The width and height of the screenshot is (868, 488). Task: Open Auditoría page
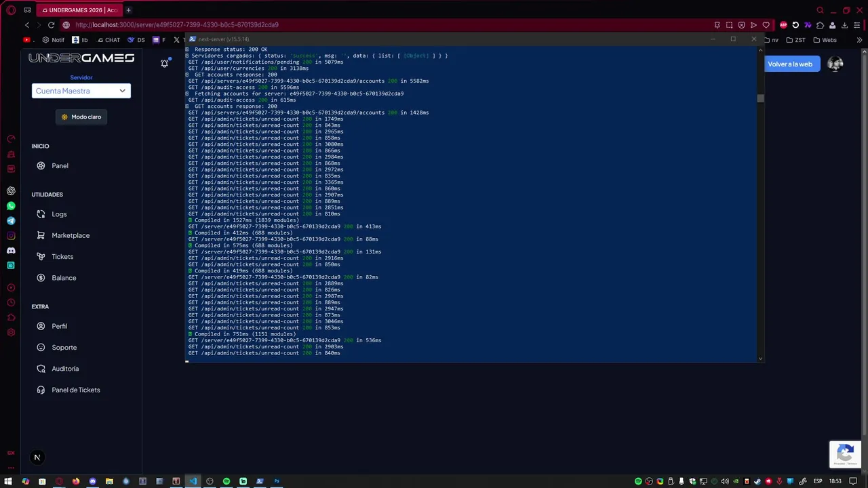coord(65,369)
